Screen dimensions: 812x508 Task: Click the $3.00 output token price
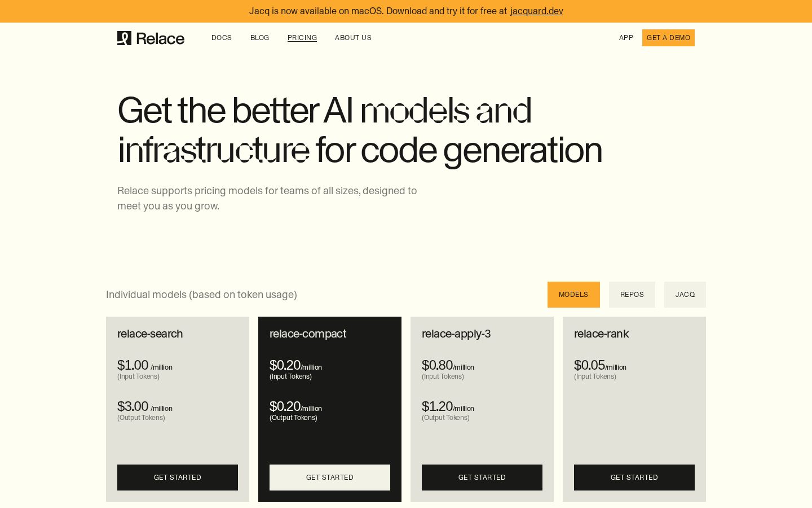[x=133, y=406]
